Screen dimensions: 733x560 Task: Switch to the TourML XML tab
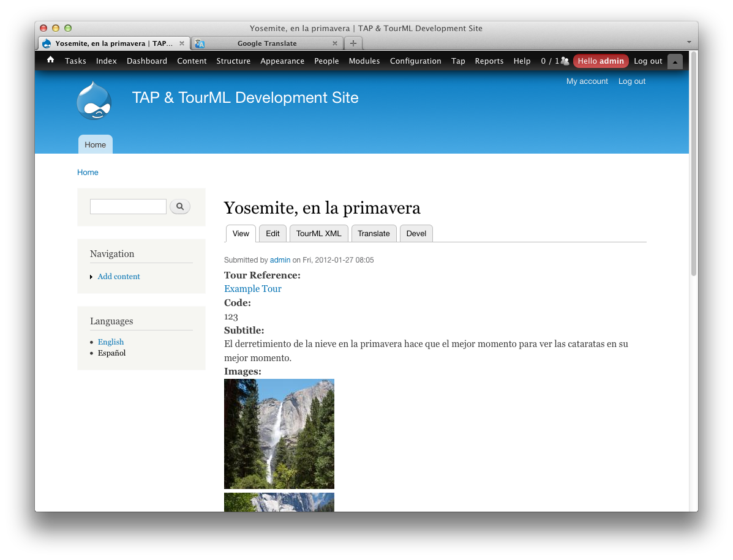pyautogui.click(x=318, y=234)
